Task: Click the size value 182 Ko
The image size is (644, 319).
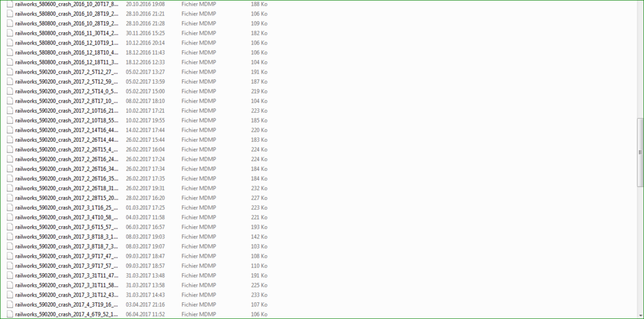Action: [x=259, y=33]
